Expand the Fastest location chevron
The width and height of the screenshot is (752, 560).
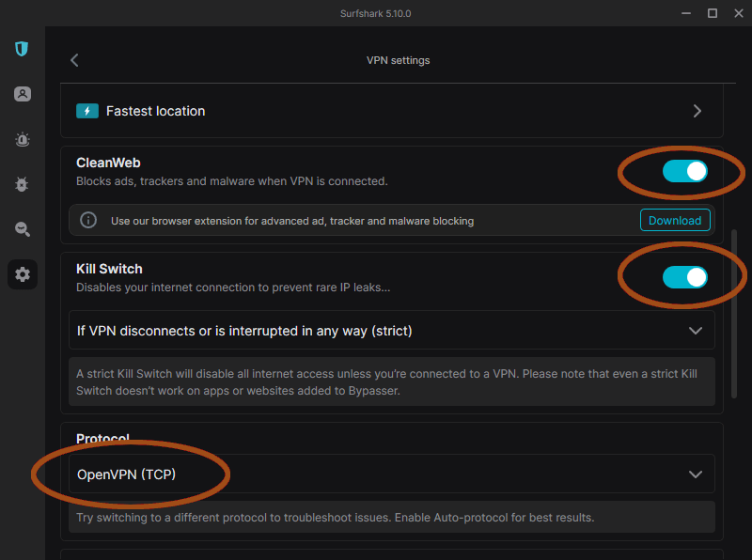point(697,111)
